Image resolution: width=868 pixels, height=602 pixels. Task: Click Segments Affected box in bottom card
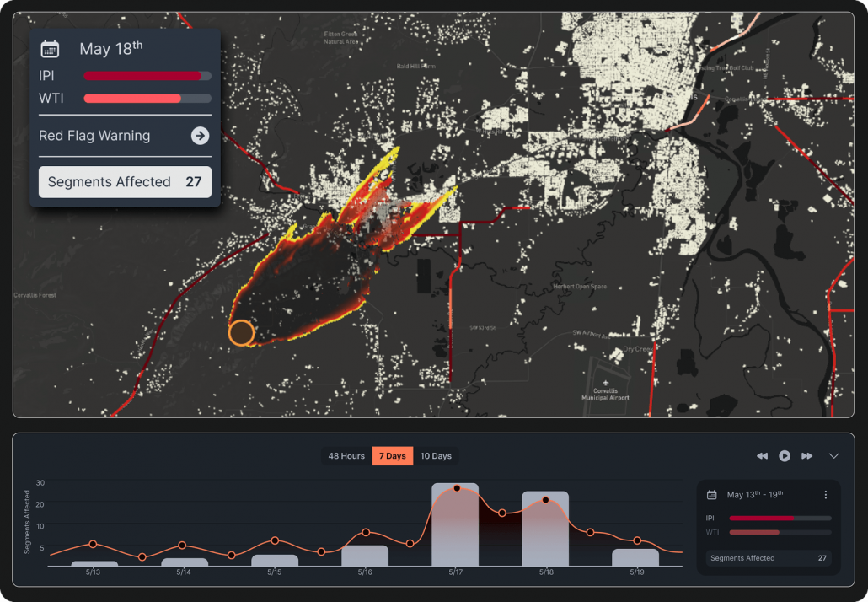769,557
